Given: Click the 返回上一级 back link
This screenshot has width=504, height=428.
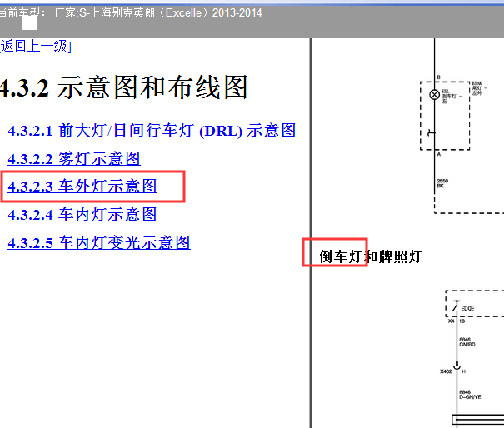Looking at the screenshot, I should click(35, 47).
